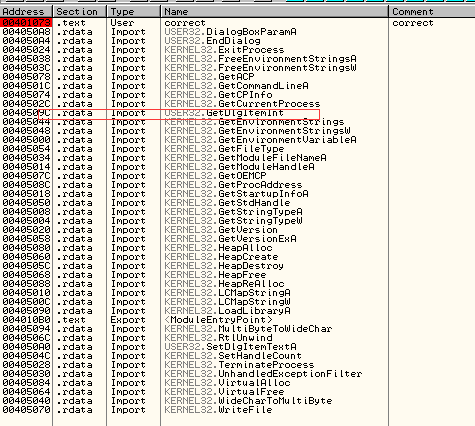Image resolution: width=475 pixels, height=426 pixels.
Task: Select KERNEL32.MultiByteToWideChar
Action: [x=248, y=329]
